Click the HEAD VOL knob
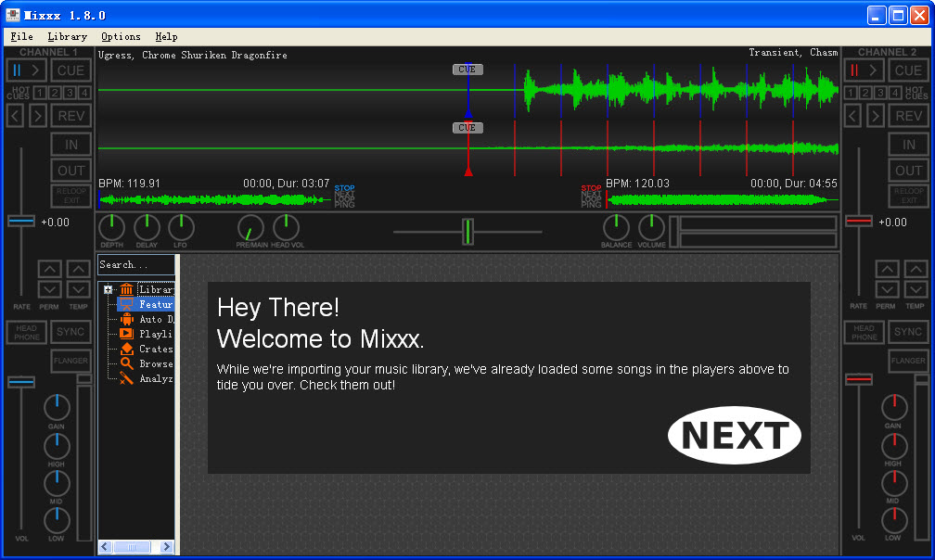The width and height of the screenshot is (935, 560). [x=287, y=227]
